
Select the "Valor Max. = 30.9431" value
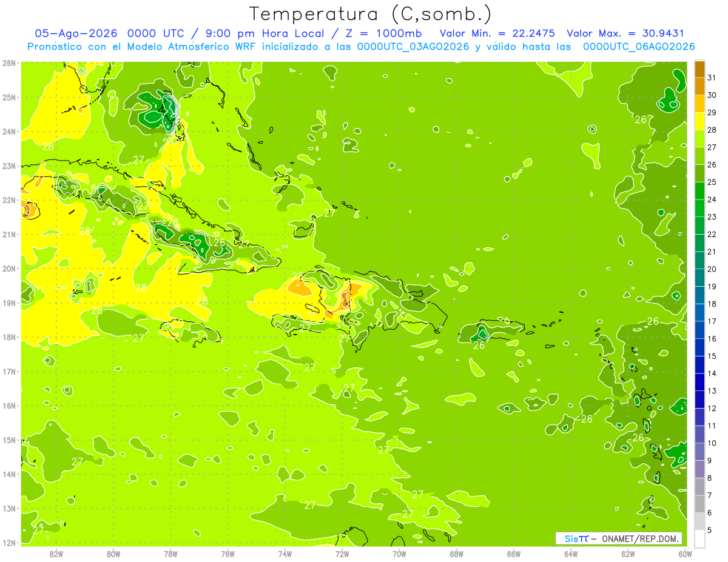pos(625,33)
